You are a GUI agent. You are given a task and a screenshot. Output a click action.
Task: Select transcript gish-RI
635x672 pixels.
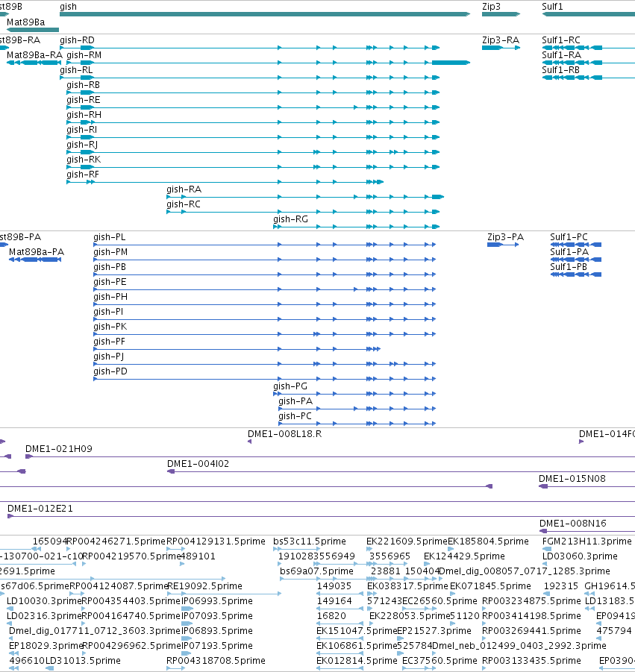[253, 137]
